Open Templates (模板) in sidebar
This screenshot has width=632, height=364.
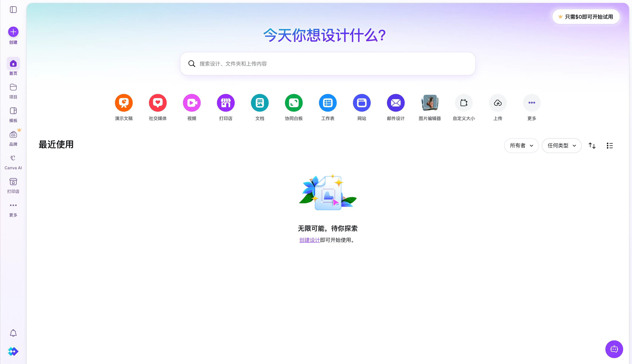[x=13, y=114]
